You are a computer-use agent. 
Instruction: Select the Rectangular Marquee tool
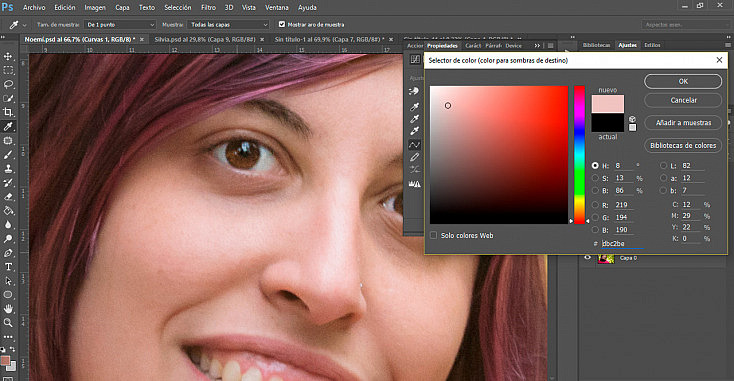click(x=8, y=71)
